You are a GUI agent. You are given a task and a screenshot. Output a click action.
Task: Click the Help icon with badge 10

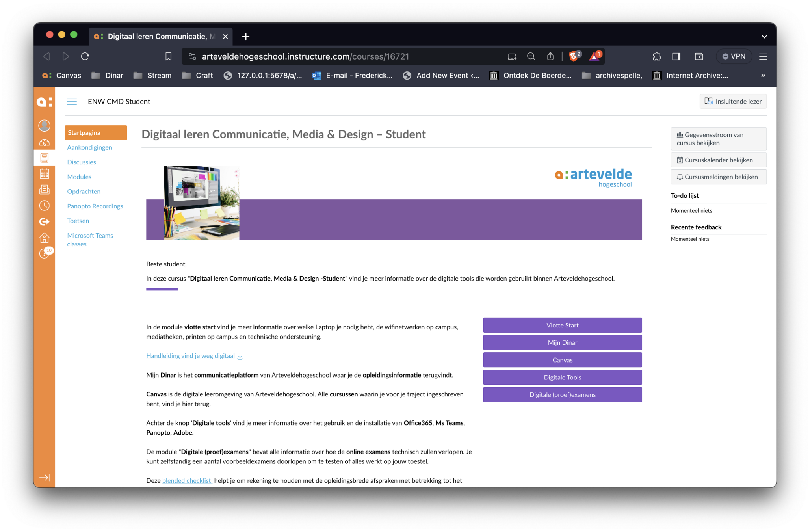(x=45, y=253)
